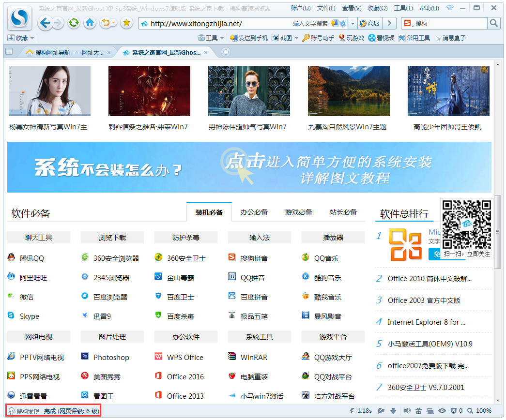
Task: Click tab list icon left of tabs
Action: (9, 52)
